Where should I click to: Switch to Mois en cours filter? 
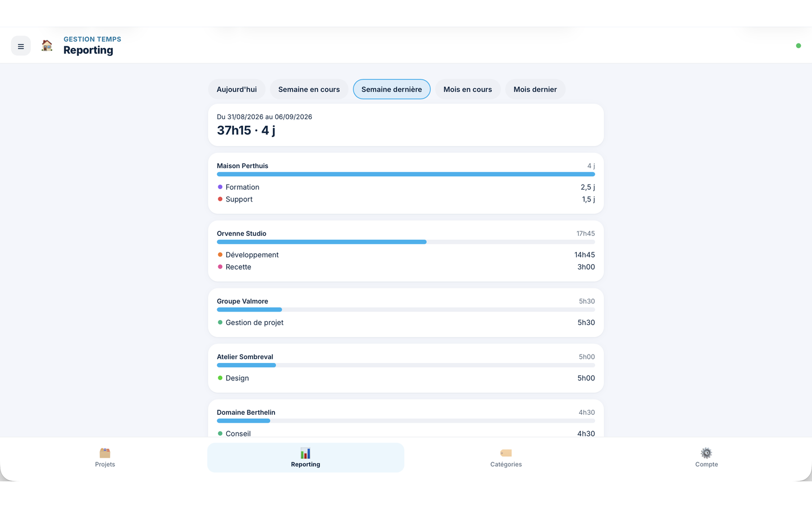click(x=467, y=89)
